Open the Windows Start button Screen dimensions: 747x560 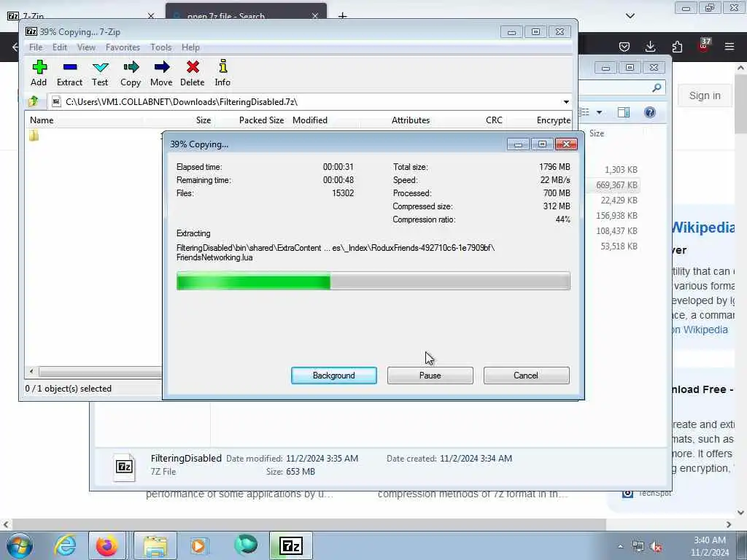click(x=19, y=545)
